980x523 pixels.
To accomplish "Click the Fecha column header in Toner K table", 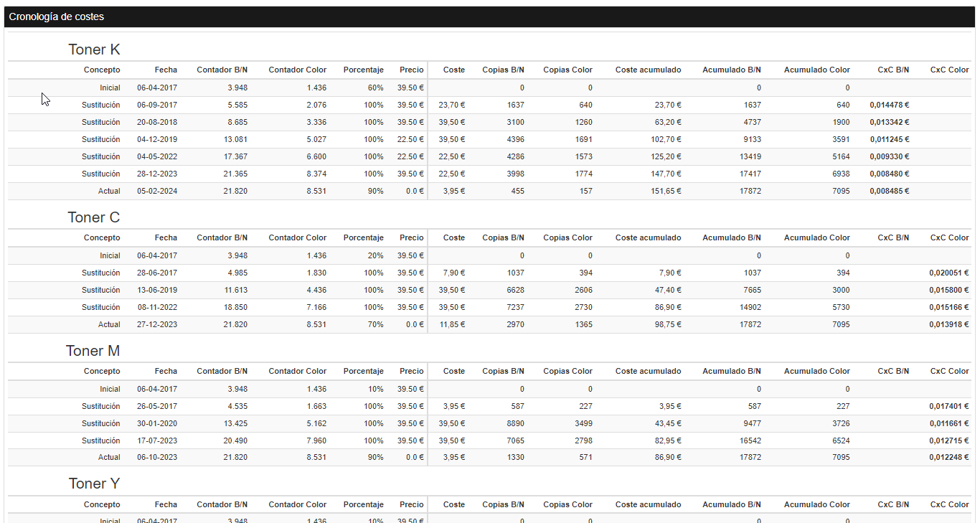I will (x=166, y=70).
